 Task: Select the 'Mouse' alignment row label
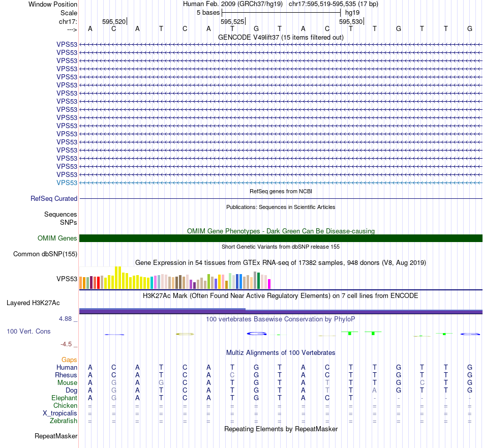tap(67, 383)
